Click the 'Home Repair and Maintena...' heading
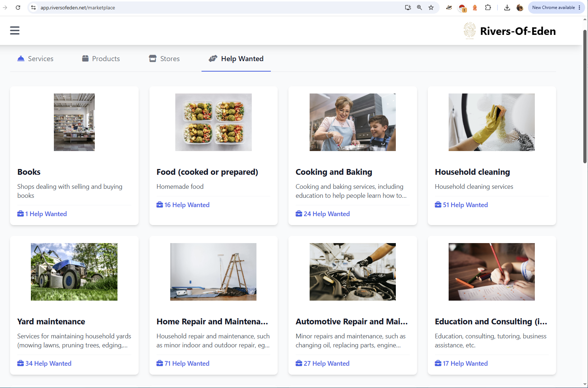588x388 pixels. point(212,321)
